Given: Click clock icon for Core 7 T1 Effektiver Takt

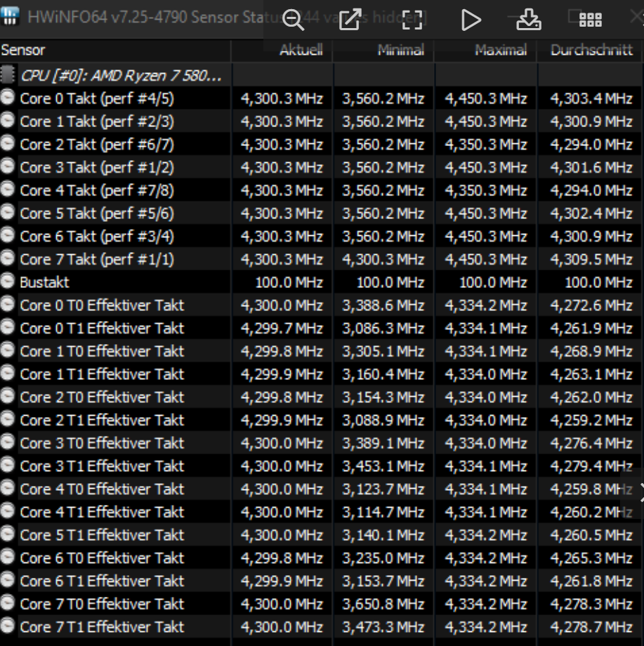Looking at the screenshot, I should 8,626.
